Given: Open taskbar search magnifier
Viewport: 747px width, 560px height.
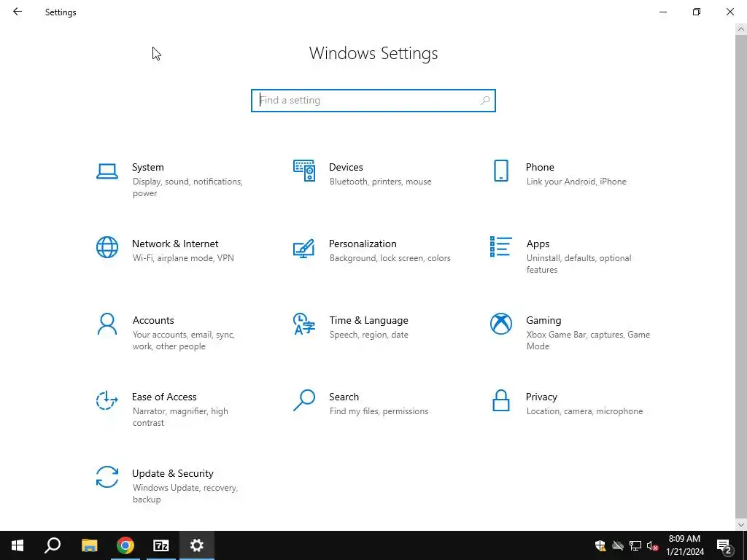Looking at the screenshot, I should [x=53, y=545].
